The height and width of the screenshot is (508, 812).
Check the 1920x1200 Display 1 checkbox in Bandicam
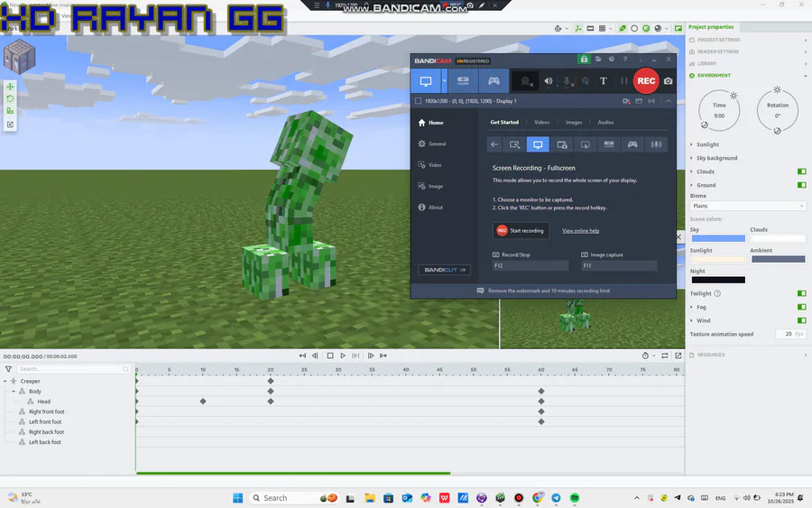tap(419, 101)
